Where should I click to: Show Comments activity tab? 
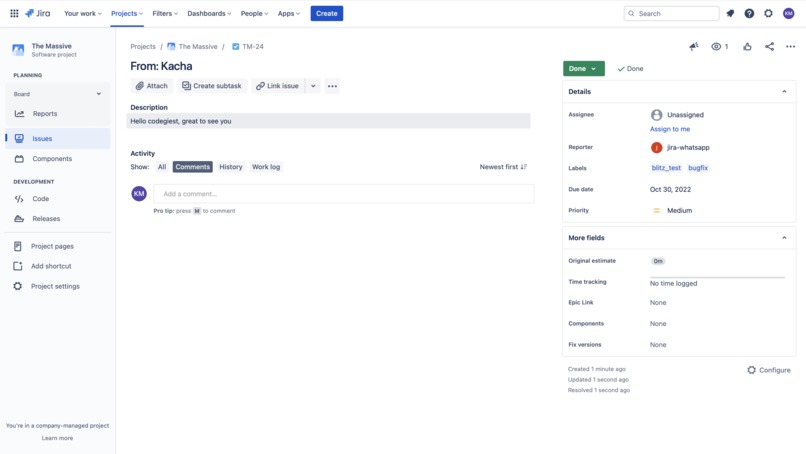click(193, 167)
